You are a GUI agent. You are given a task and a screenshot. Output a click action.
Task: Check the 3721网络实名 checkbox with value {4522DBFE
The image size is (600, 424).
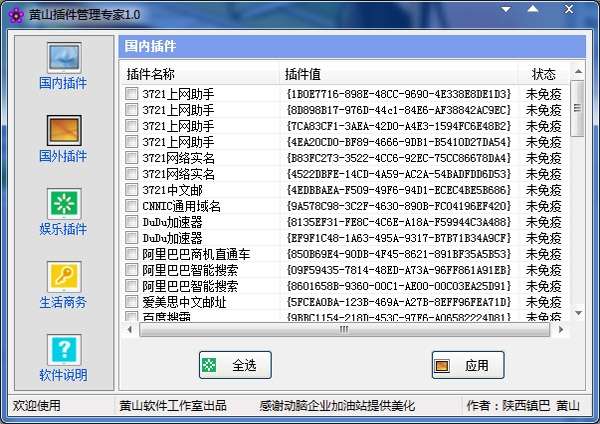click(132, 174)
